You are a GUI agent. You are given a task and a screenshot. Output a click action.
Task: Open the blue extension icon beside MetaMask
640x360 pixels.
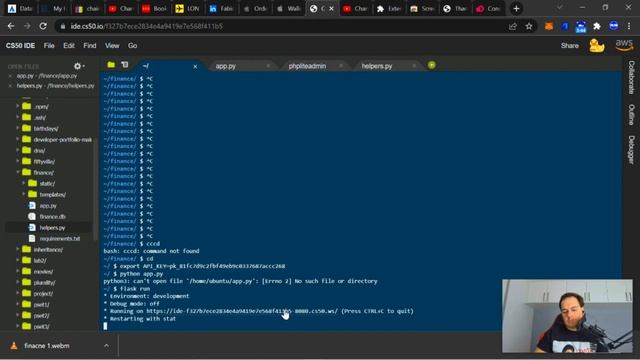click(x=565, y=26)
